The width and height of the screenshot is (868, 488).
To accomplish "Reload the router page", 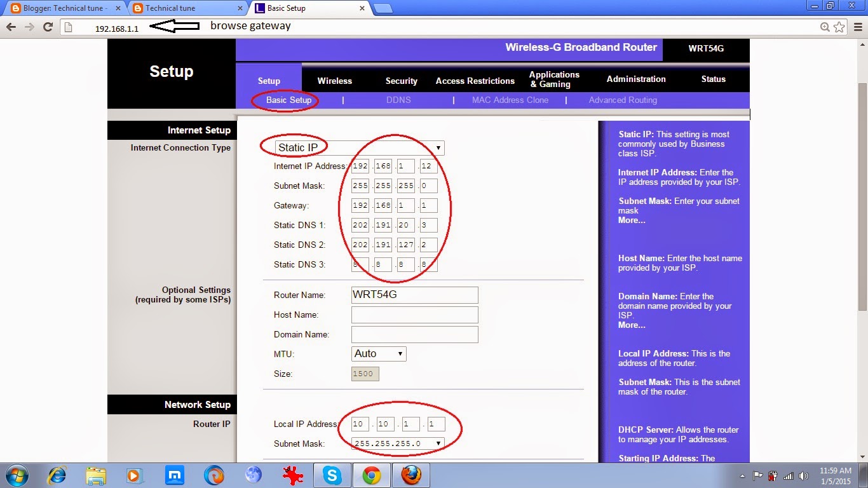I will 48,27.
